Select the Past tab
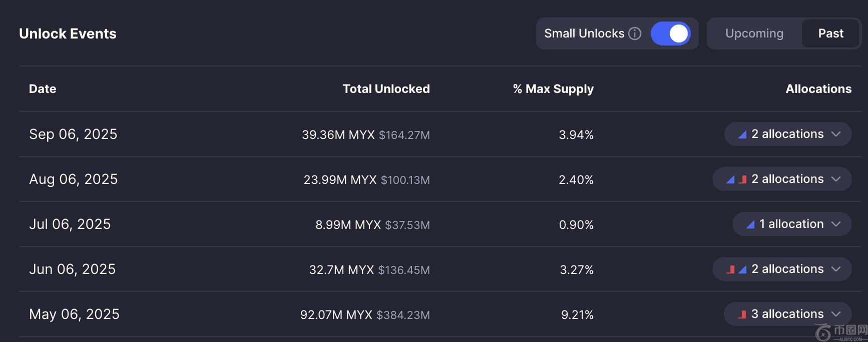Screen dimensions: 868x342 click(x=830, y=33)
